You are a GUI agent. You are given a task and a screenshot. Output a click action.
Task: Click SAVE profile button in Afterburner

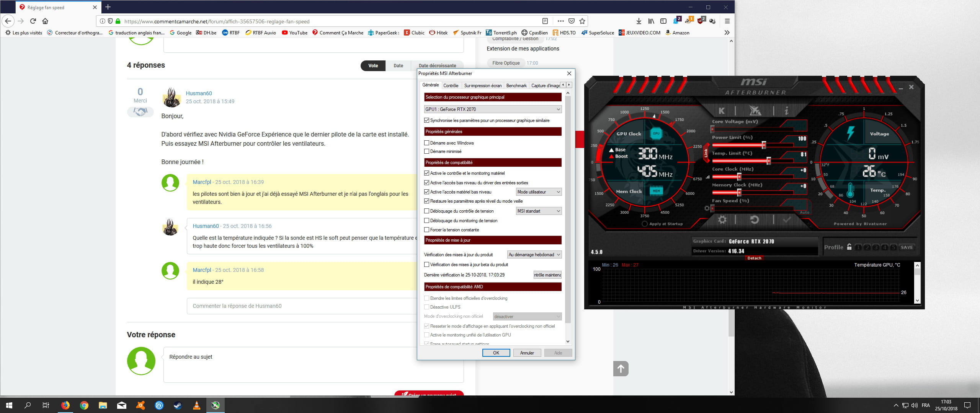906,247
